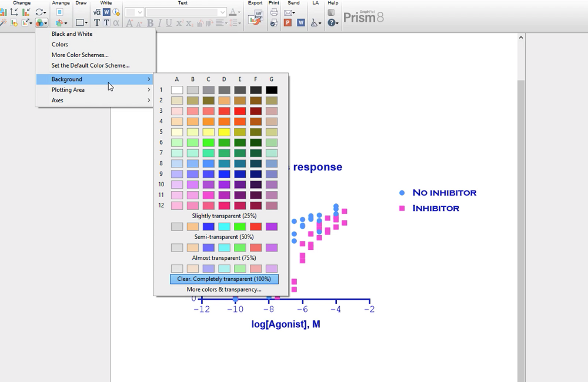Select Set the Default Color Scheme...
588x382 pixels.
click(x=91, y=65)
